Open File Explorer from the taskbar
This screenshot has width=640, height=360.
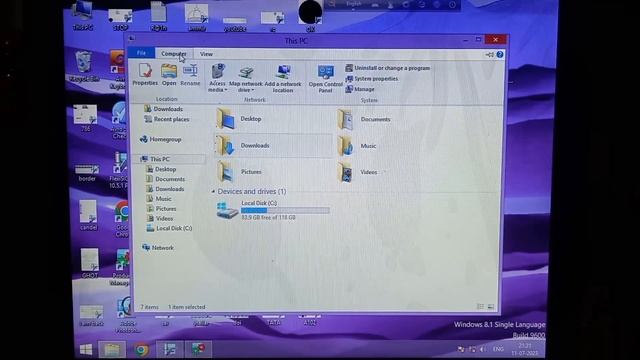click(112, 350)
